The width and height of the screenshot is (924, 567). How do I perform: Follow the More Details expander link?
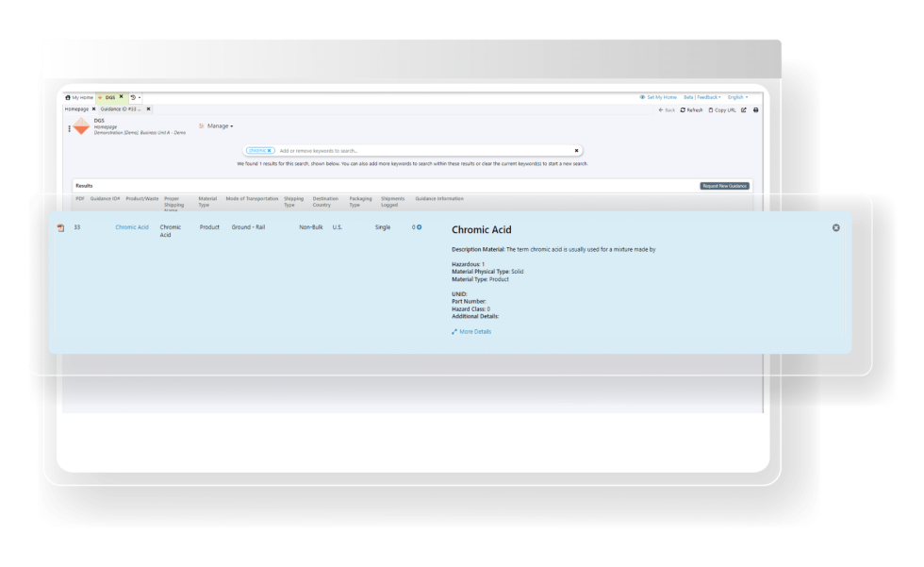[474, 332]
